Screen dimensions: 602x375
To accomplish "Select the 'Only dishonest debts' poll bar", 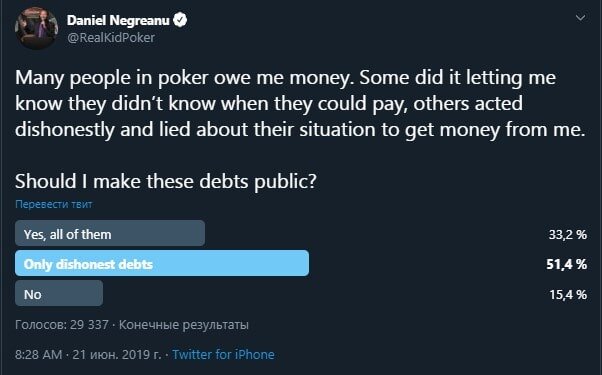I will tap(162, 263).
